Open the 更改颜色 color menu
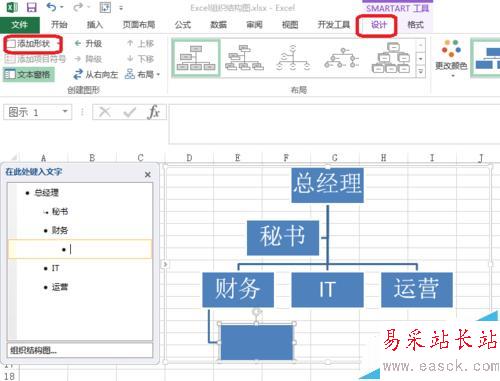 click(451, 58)
